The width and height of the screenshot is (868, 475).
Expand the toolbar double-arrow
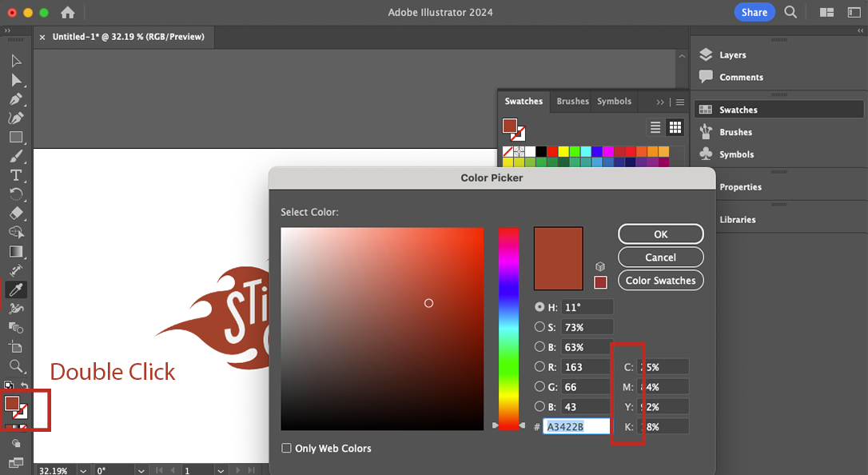click(7, 31)
